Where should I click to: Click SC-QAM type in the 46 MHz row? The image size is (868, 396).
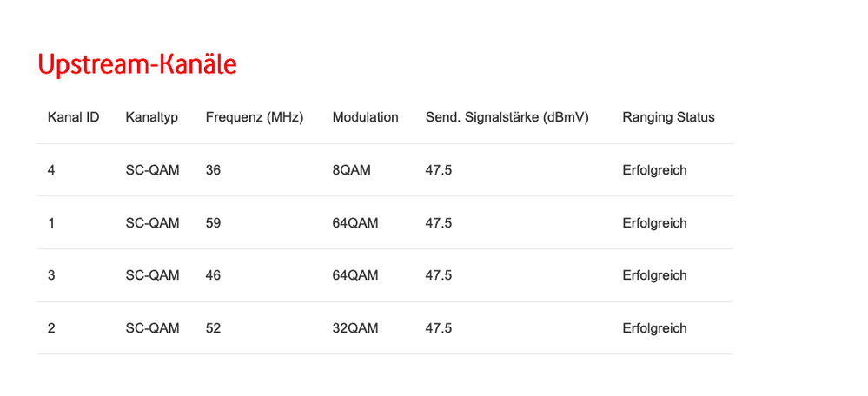coord(152,275)
